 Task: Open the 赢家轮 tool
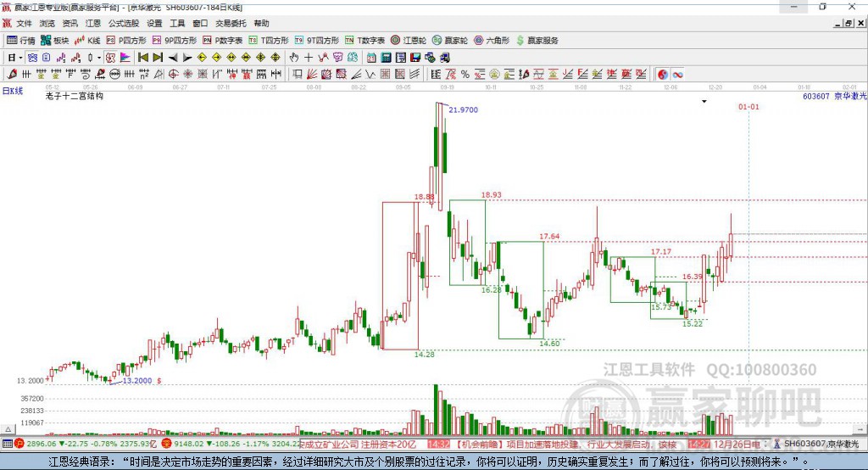pyautogui.click(x=450, y=41)
